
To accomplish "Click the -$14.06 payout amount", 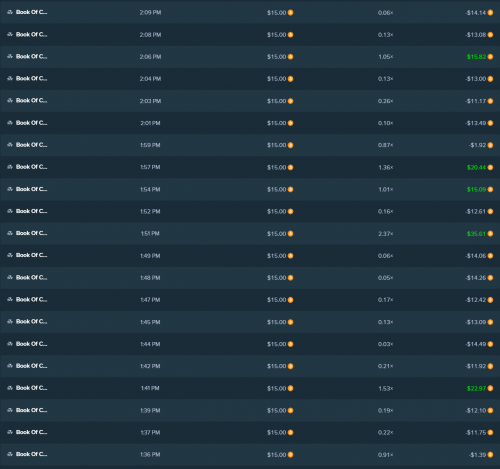I will click(x=476, y=256).
